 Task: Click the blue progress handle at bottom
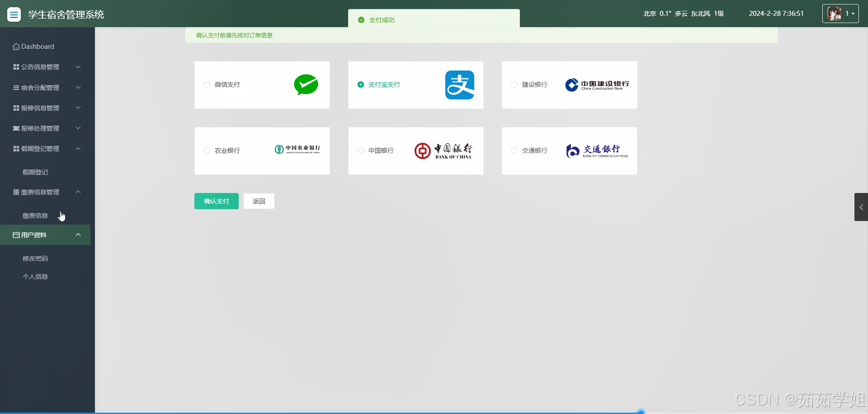click(x=641, y=412)
